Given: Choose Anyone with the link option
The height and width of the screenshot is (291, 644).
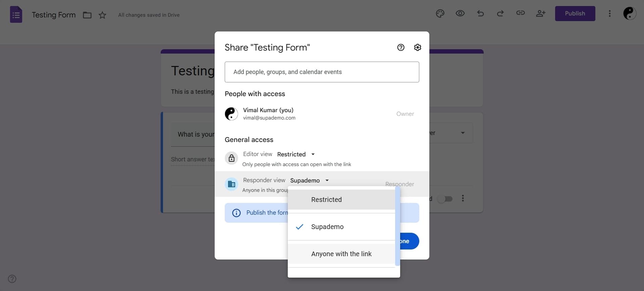Looking at the screenshot, I should tap(341, 254).
